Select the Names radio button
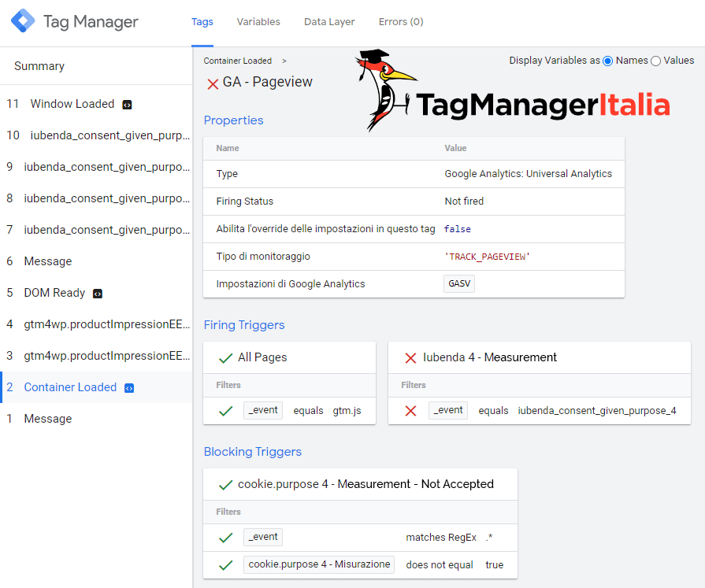The image size is (705, 588). pos(607,61)
